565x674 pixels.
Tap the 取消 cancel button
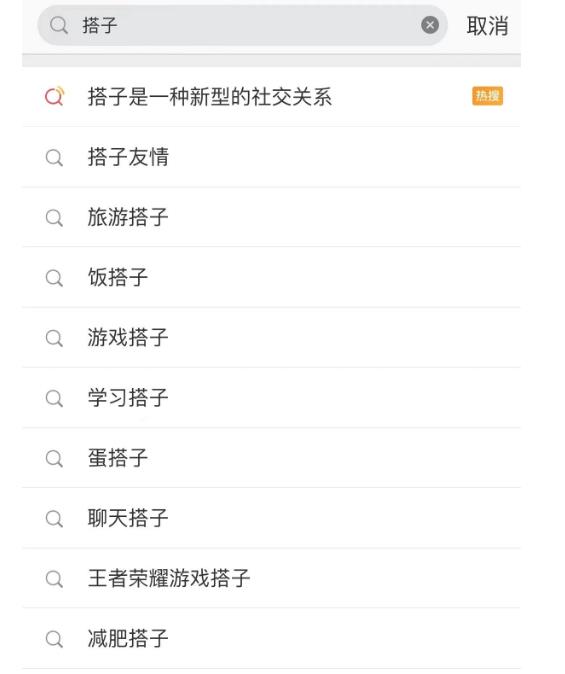tap(487, 26)
